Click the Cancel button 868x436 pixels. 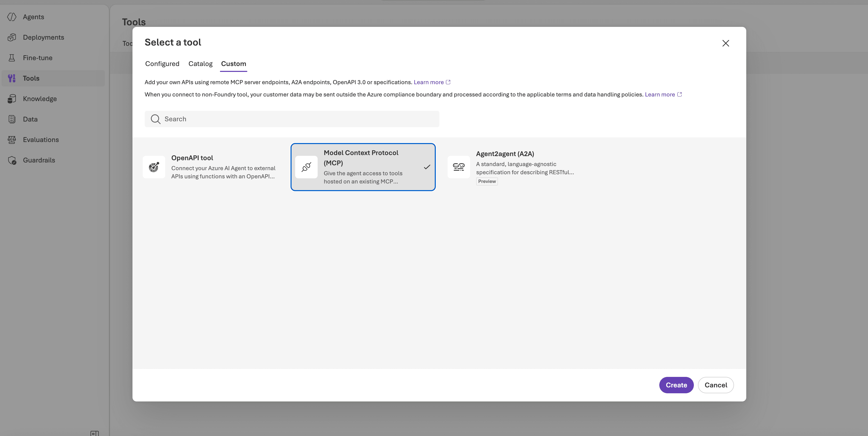coord(716,385)
